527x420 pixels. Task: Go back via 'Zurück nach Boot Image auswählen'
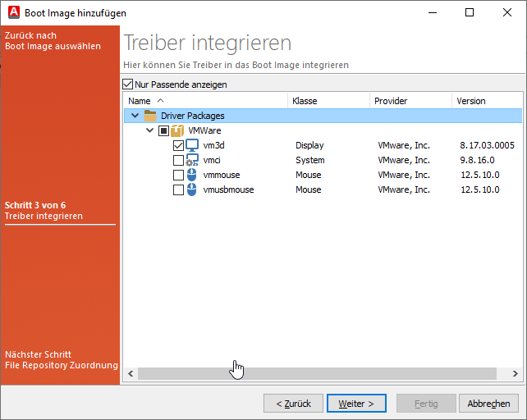53,41
